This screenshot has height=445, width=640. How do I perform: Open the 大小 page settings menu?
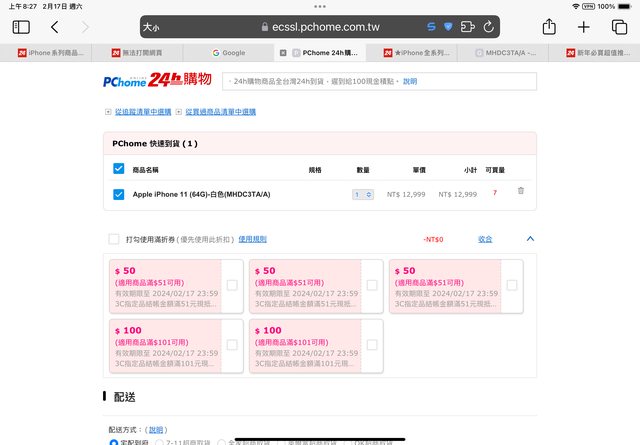152,27
